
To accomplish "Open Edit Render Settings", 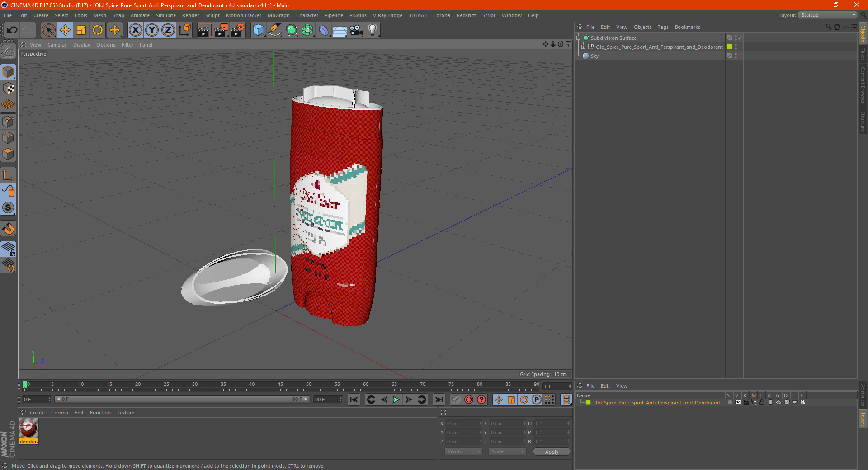I will click(238, 30).
